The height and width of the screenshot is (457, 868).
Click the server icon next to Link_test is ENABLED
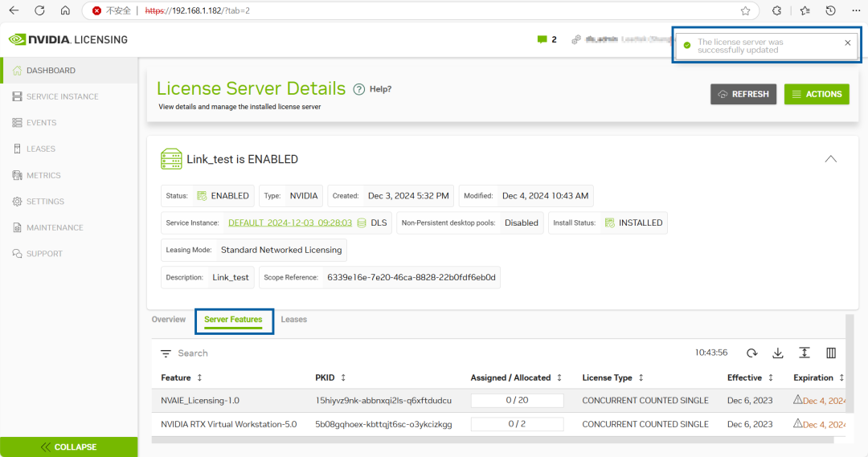point(171,159)
